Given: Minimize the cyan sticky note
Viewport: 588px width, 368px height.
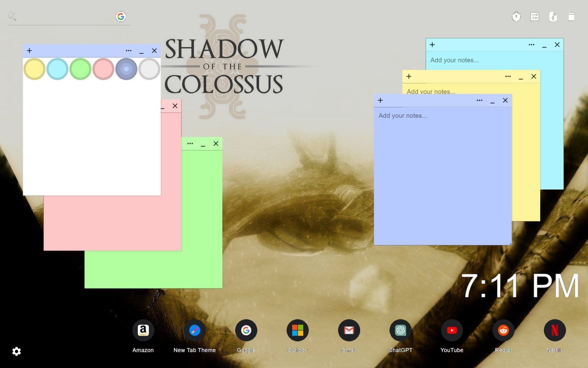Looking at the screenshot, I should coord(544,46).
